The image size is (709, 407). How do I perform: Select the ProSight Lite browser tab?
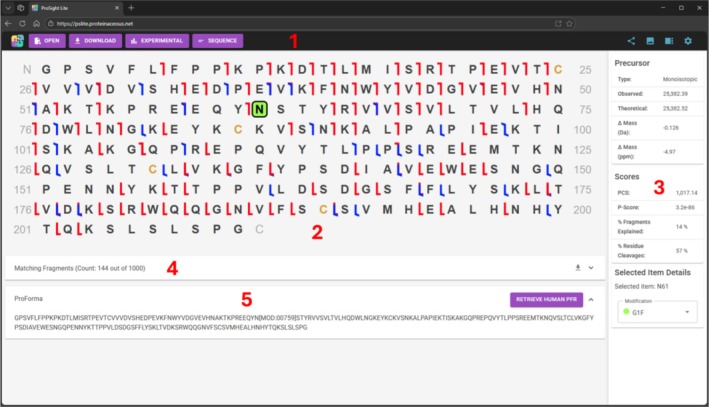(76, 8)
